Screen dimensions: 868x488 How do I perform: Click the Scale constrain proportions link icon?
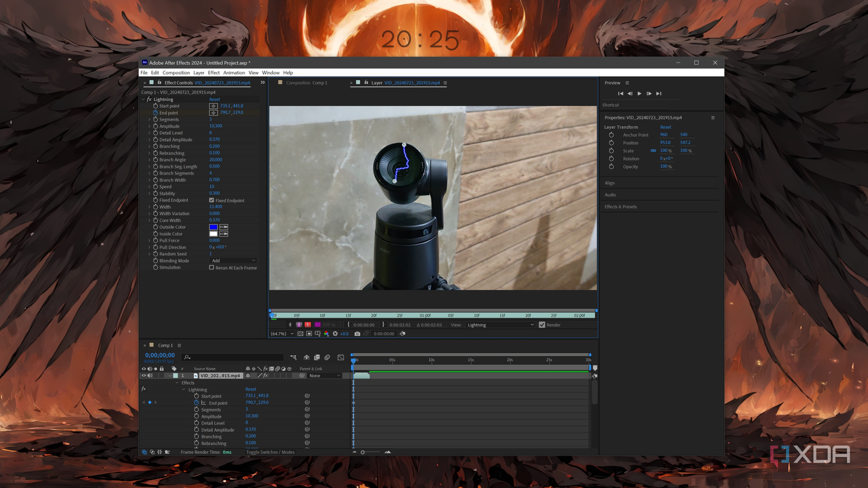tap(653, 151)
